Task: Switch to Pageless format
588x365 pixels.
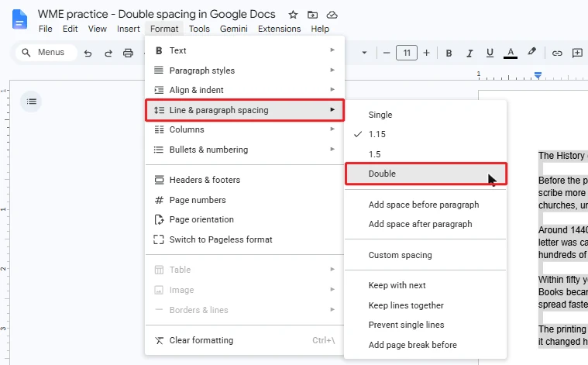Action: (x=245, y=239)
